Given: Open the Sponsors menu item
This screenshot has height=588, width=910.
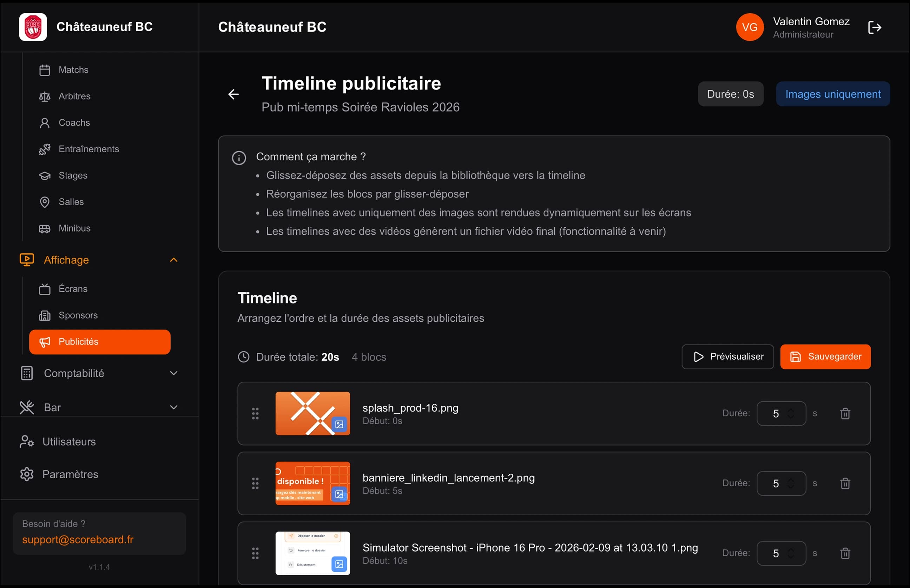Looking at the screenshot, I should [x=78, y=315].
